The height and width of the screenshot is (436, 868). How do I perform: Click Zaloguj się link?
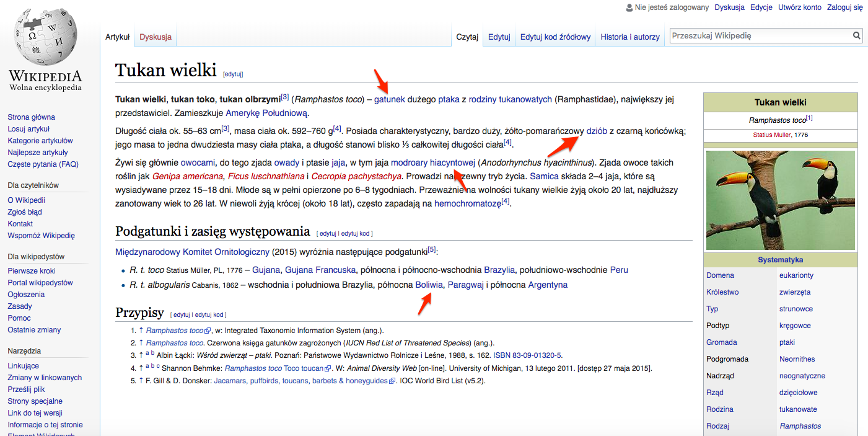click(x=844, y=7)
